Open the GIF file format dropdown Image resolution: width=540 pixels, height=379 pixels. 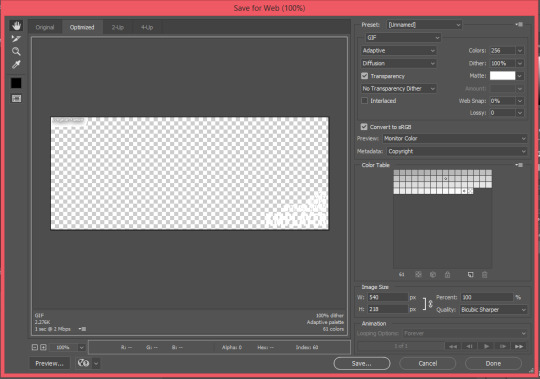pyautogui.click(x=403, y=38)
